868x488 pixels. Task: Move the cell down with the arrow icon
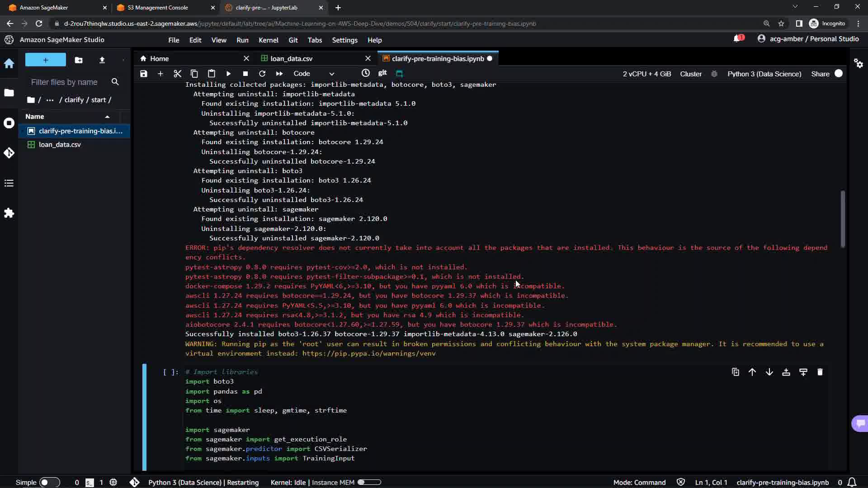(x=769, y=372)
